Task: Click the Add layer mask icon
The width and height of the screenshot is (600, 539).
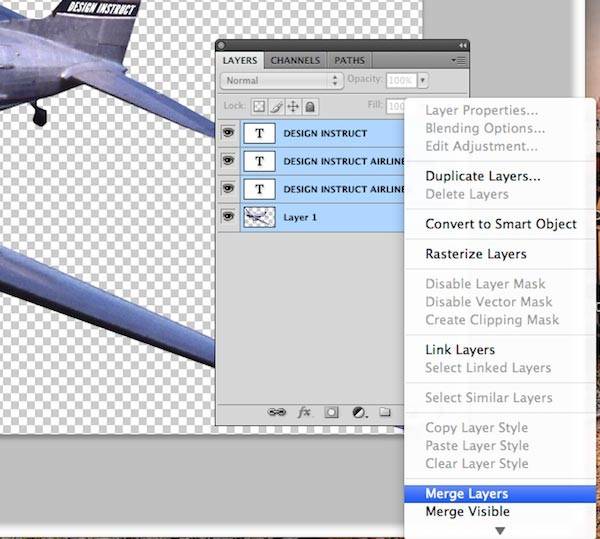Action: [x=332, y=411]
